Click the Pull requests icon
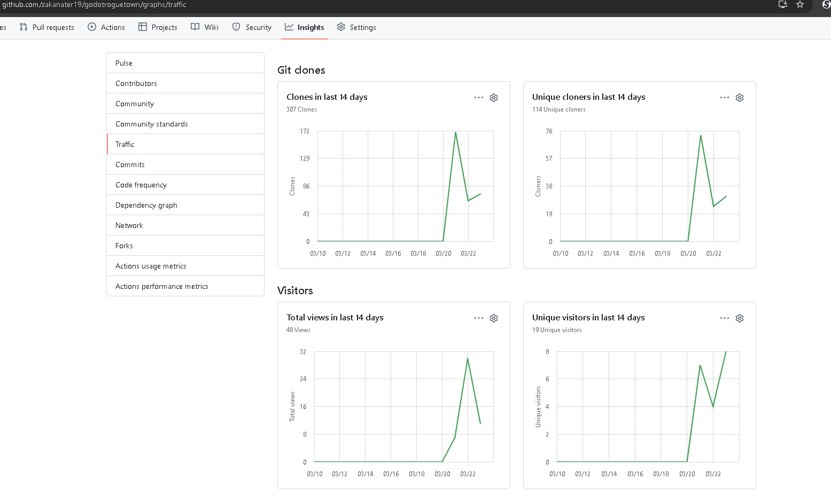The width and height of the screenshot is (831, 504). click(x=24, y=27)
